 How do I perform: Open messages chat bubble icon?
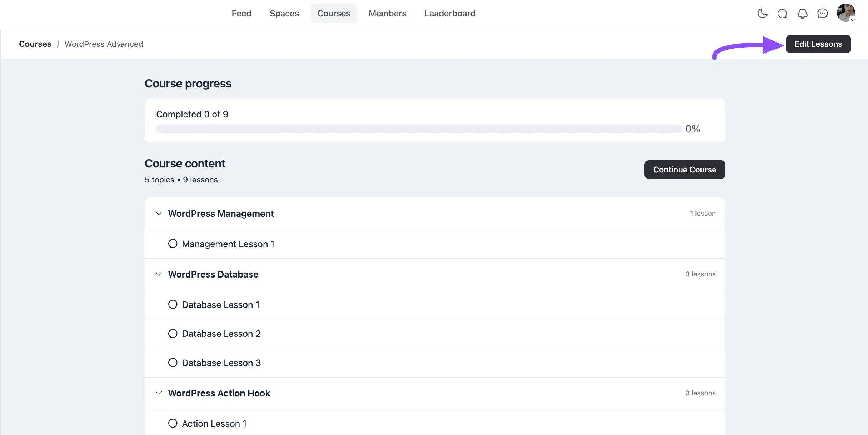822,14
